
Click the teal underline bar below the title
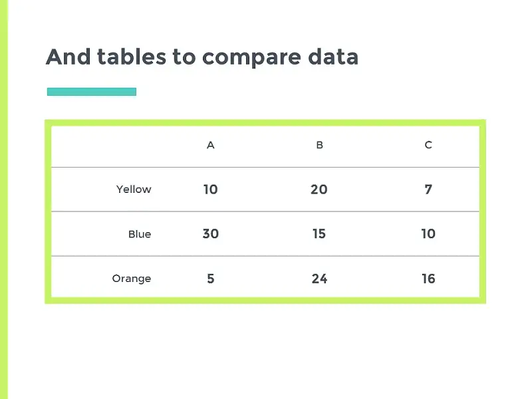pyautogui.click(x=92, y=92)
